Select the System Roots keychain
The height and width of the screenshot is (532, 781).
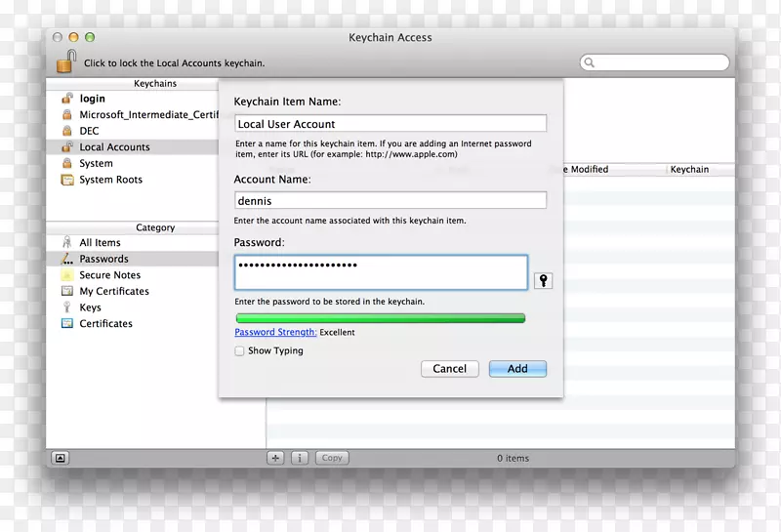pos(110,180)
